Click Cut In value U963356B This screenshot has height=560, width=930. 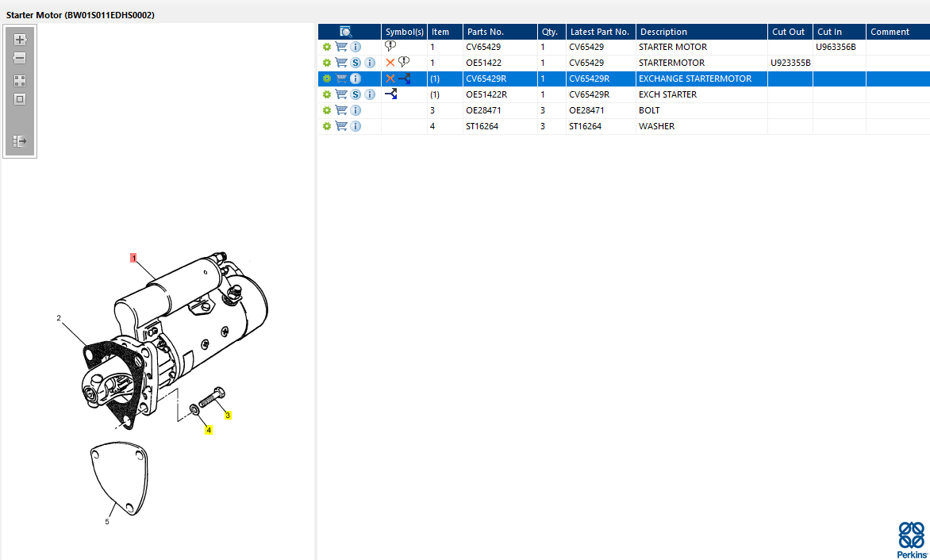[x=836, y=47]
